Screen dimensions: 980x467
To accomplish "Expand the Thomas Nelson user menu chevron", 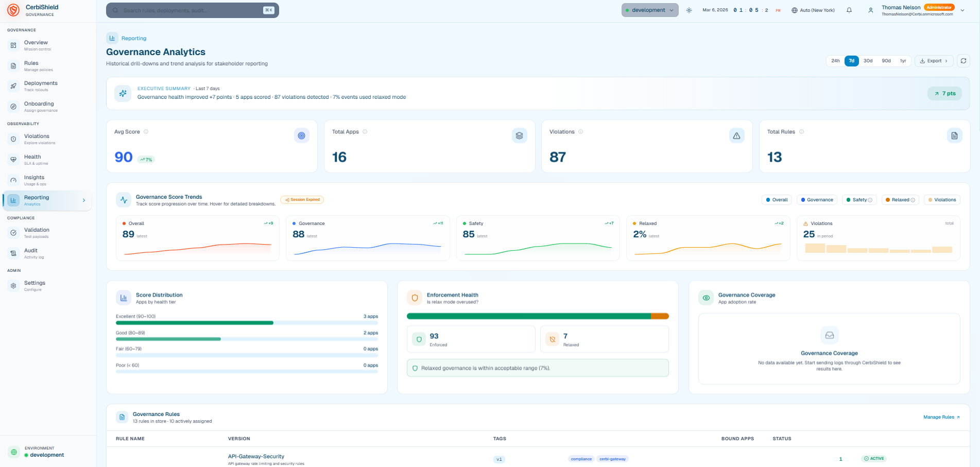I will tap(962, 10).
